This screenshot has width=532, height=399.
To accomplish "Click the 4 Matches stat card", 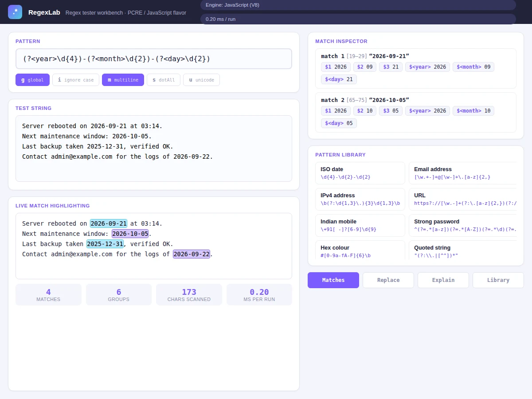I will [48, 295].
